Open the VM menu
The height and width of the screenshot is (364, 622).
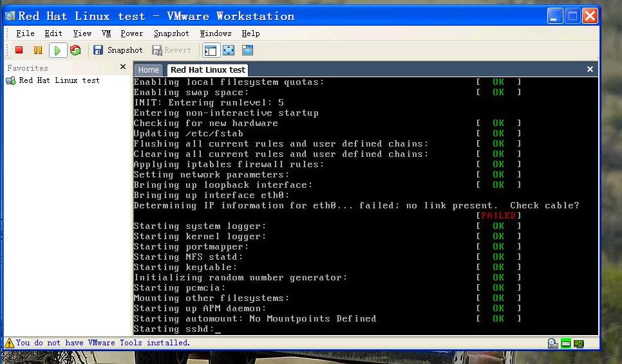[x=106, y=33]
